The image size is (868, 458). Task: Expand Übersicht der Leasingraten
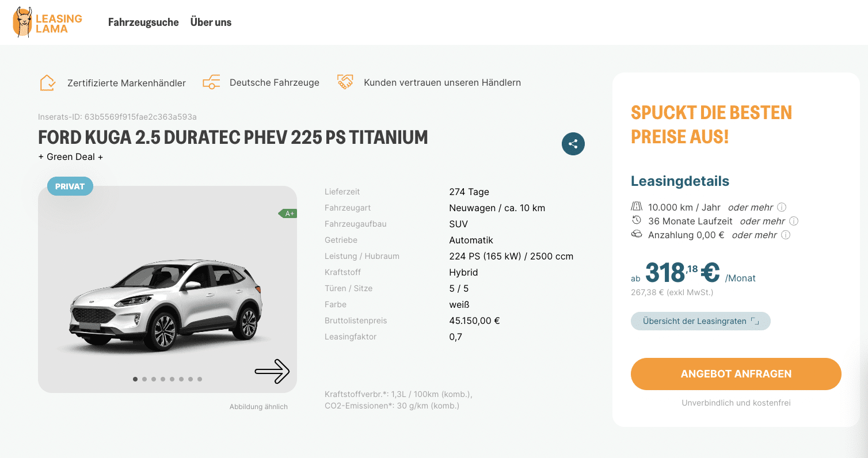tap(701, 321)
